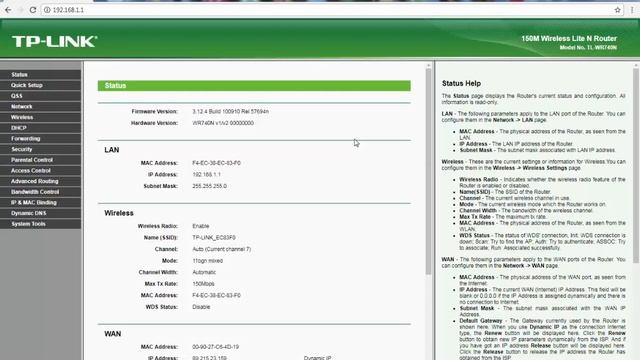640x360 pixels.
Task: Click the Channel Width Automatic value
Action: [204, 272]
